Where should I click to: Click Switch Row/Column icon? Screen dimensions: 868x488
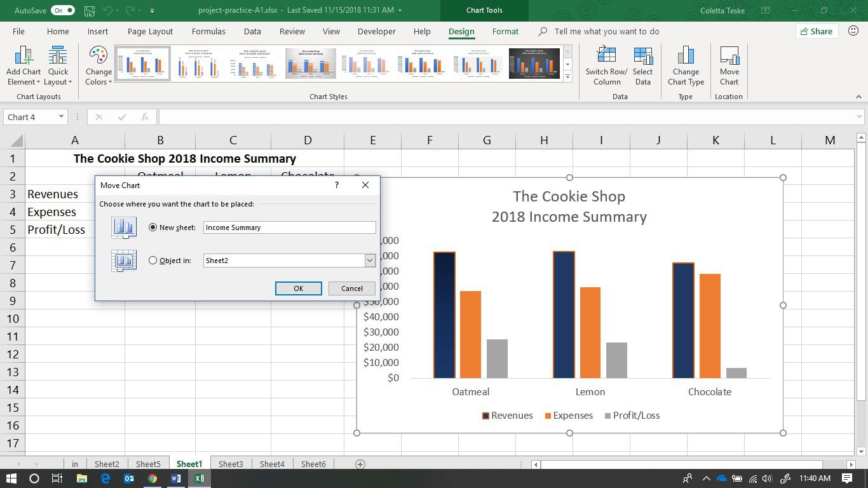pyautogui.click(x=607, y=66)
